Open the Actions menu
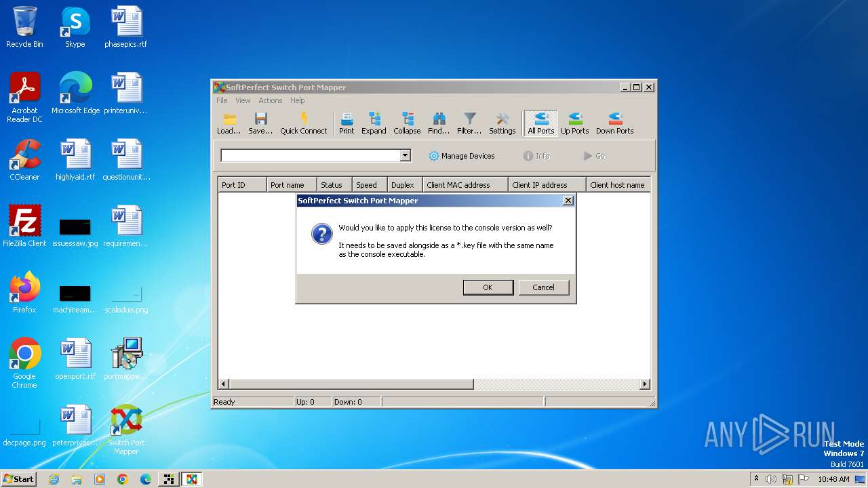Image resolution: width=868 pixels, height=488 pixels. point(271,100)
